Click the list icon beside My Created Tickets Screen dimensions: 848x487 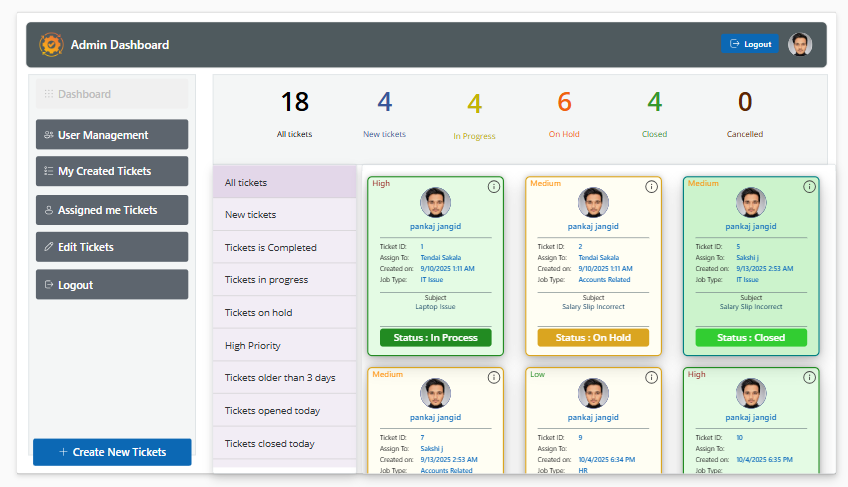49,171
